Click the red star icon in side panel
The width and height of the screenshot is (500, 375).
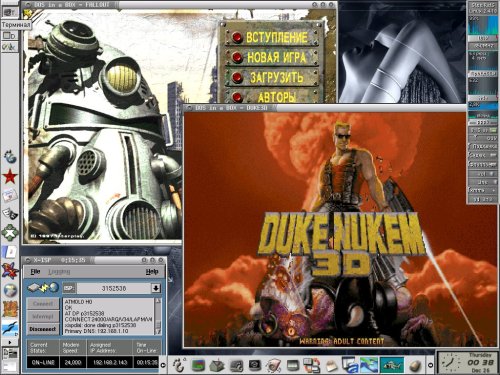pos(10,176)
